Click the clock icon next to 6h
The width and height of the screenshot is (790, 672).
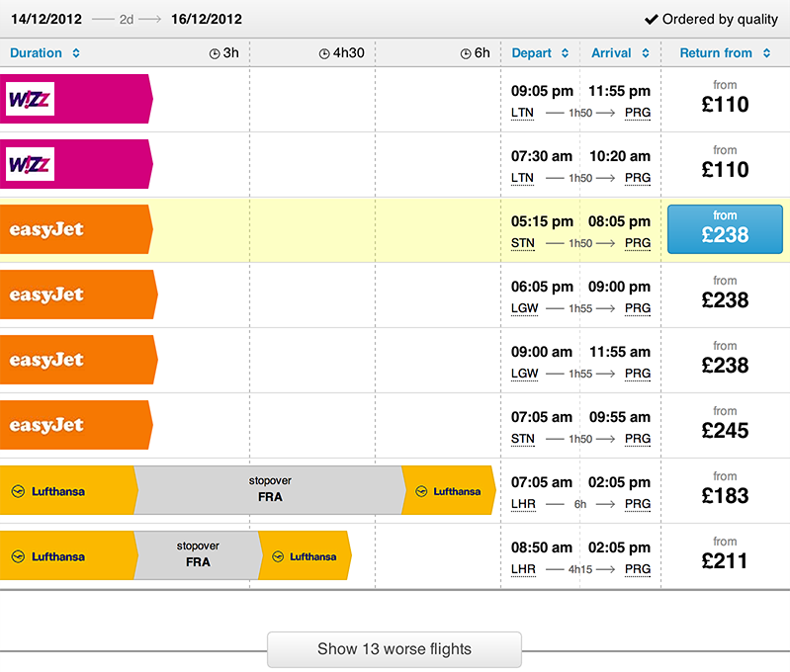pos(465,53)
